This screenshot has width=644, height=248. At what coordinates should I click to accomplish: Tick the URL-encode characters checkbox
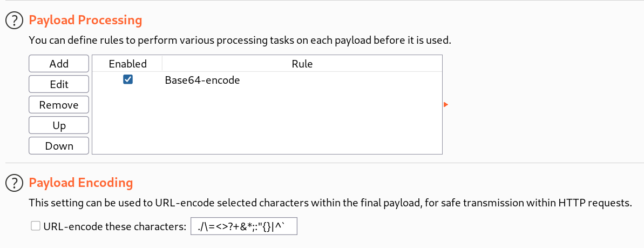click(x=36, y=227)
